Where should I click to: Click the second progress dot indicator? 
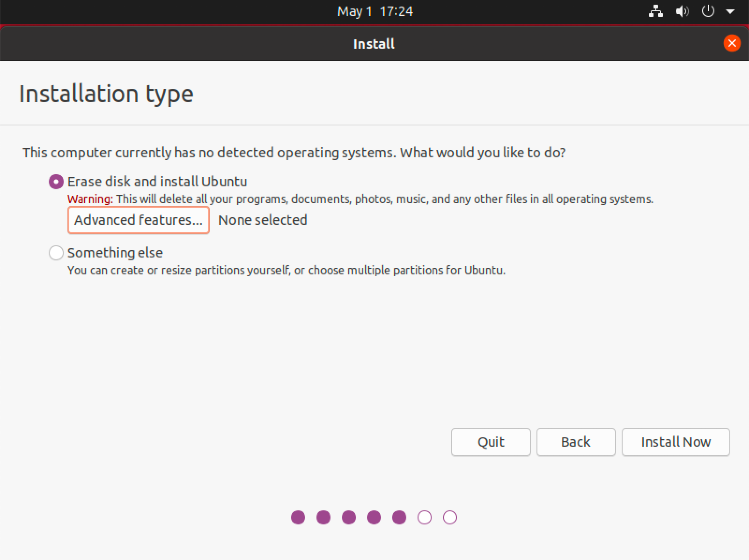click(x=323, y=517)
